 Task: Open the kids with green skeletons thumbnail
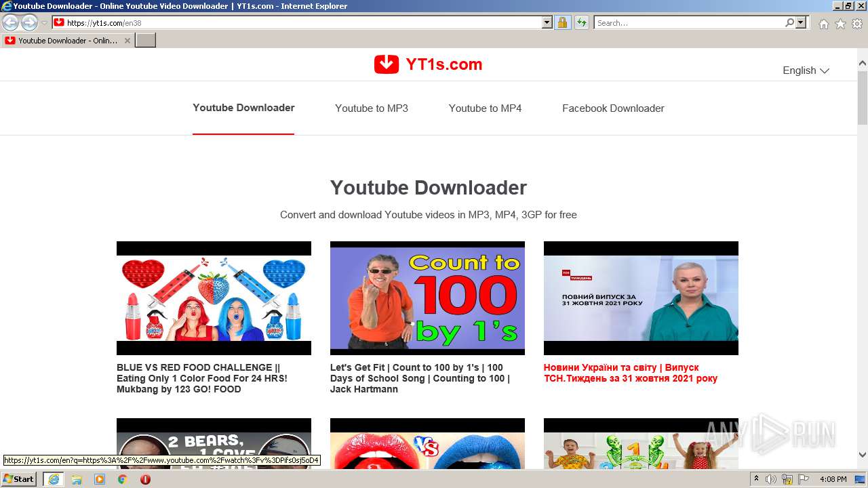(x=641, y=443)
